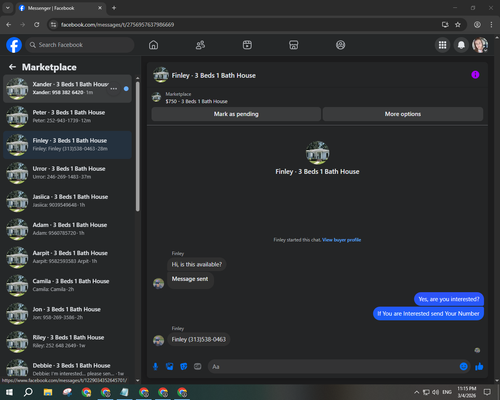The width and height of the screenshot is (500, 400).
Task: Click the browser address bar URL
Action: click(117, 25)
